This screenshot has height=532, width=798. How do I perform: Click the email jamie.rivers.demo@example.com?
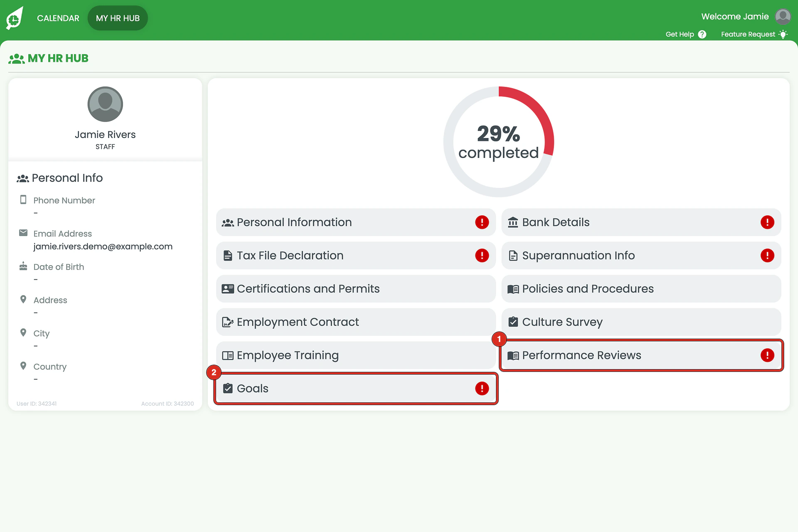[x=103, y=246]
